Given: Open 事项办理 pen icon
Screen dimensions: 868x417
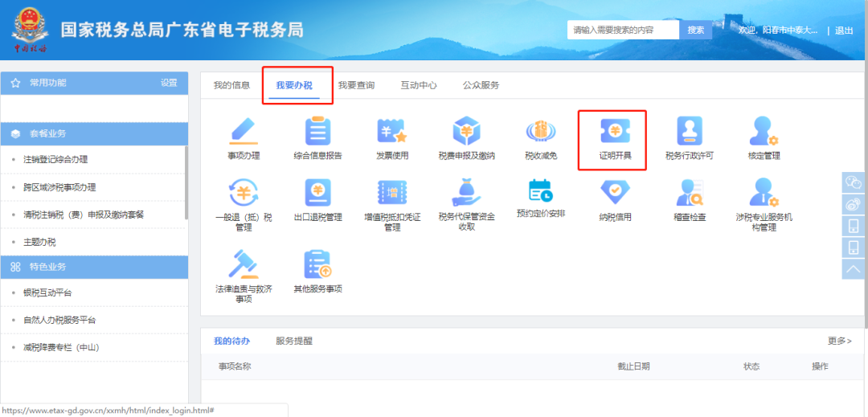Looking at the screenshot, I should tap(244, 131).
